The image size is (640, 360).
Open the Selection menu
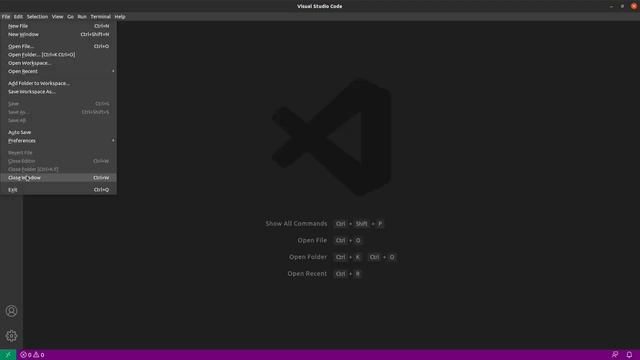37,17
